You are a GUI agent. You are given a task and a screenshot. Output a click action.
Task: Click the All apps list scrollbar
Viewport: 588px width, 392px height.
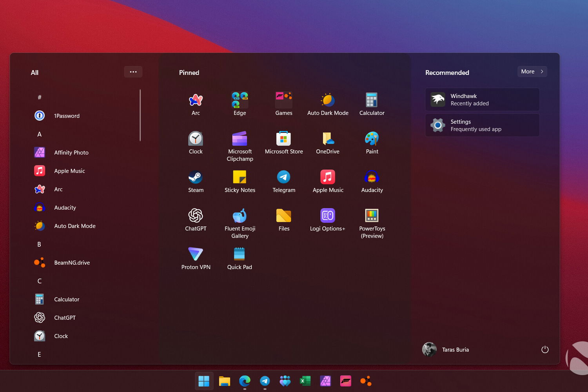click(140, 115)
